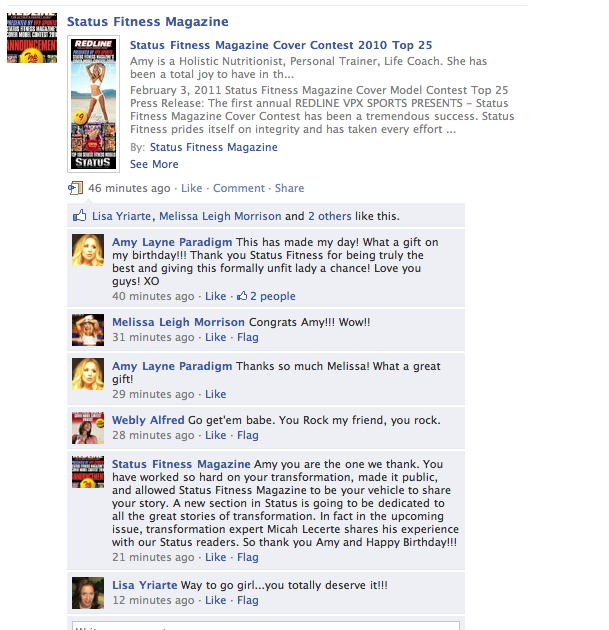Open Cover Contest 2010 Top 25 title link
This screenshot has height=630, width=609.
(281, 45)
